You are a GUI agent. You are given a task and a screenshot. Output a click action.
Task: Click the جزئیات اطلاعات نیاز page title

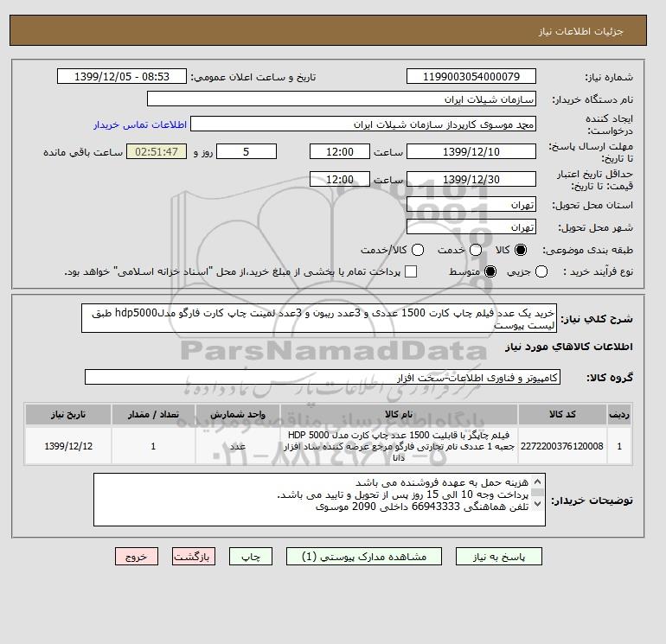point(580,31)
